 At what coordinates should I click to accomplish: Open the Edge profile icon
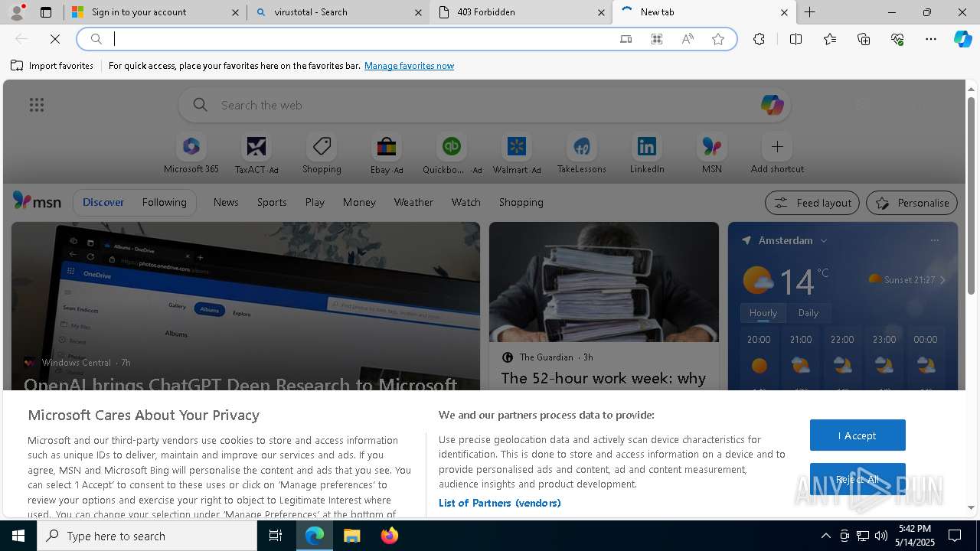pos(17,12)
